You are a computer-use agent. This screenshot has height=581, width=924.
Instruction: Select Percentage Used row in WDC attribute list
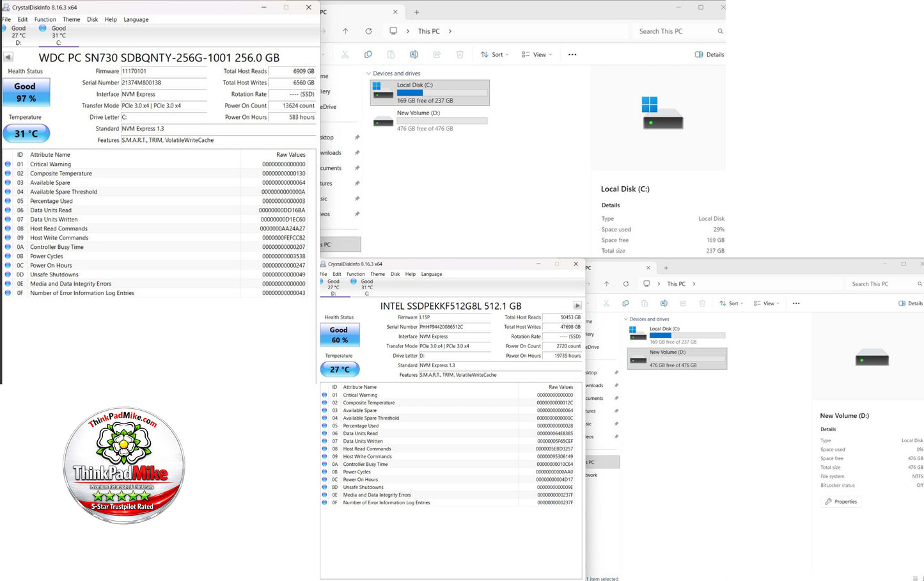click(160, 201)
